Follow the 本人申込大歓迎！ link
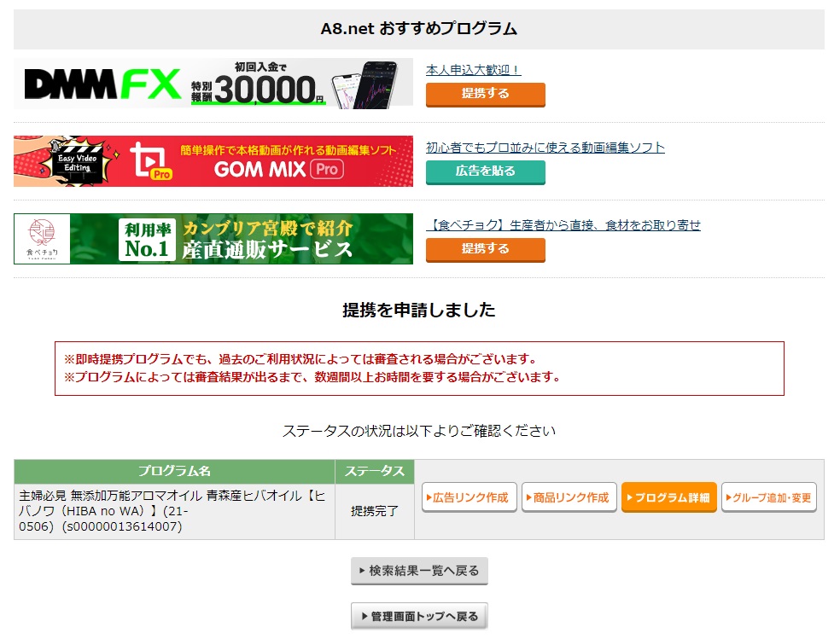This screenshot has width=840, height=639. tap(473, 70)
